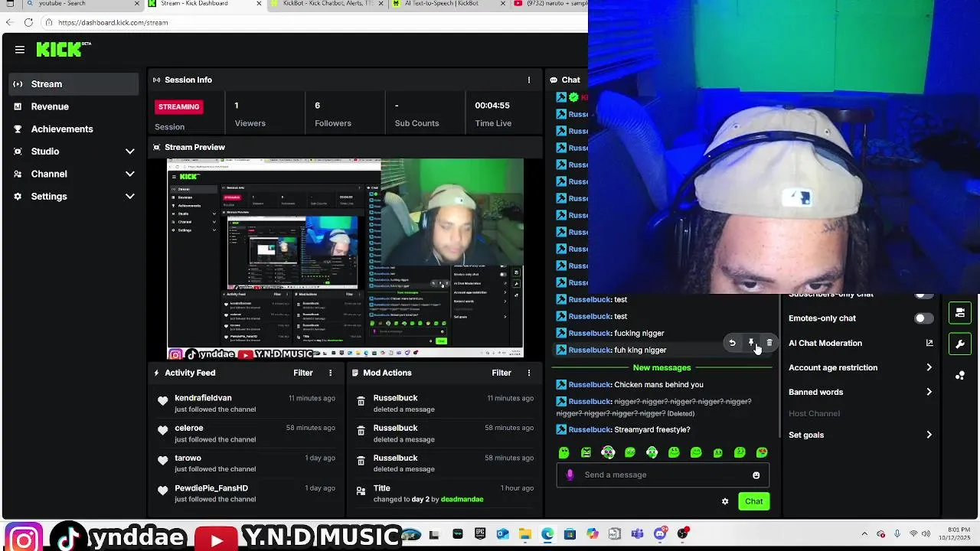The height and width of the screenshot is (551, 980).
Task: Click the camera panel icon in the right side rail
Action: coord(960,313)
